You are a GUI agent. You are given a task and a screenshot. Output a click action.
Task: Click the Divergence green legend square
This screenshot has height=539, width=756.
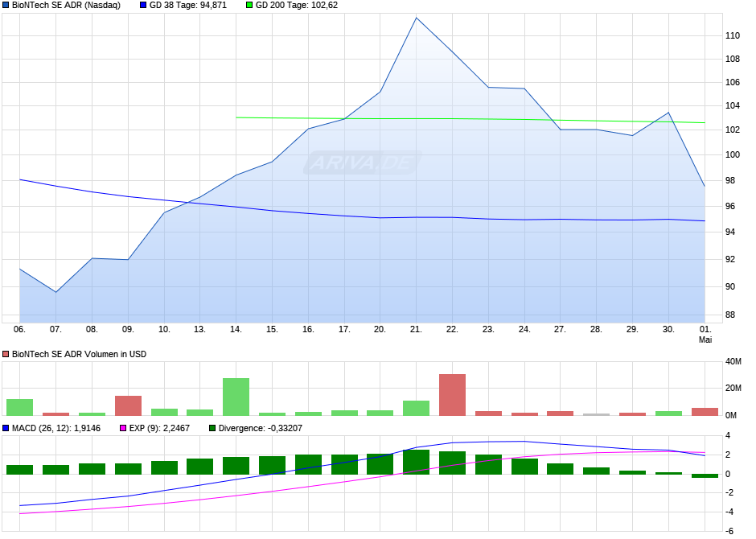point(212,428)
